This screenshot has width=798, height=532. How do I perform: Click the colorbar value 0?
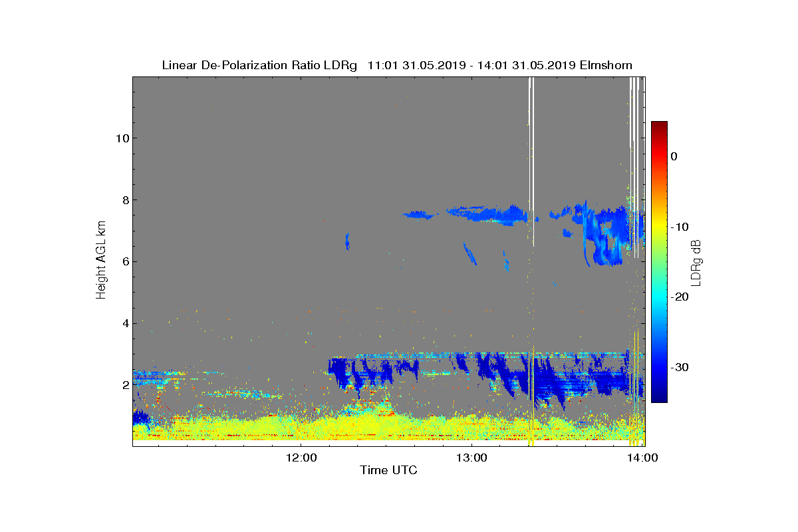point(674,156)
